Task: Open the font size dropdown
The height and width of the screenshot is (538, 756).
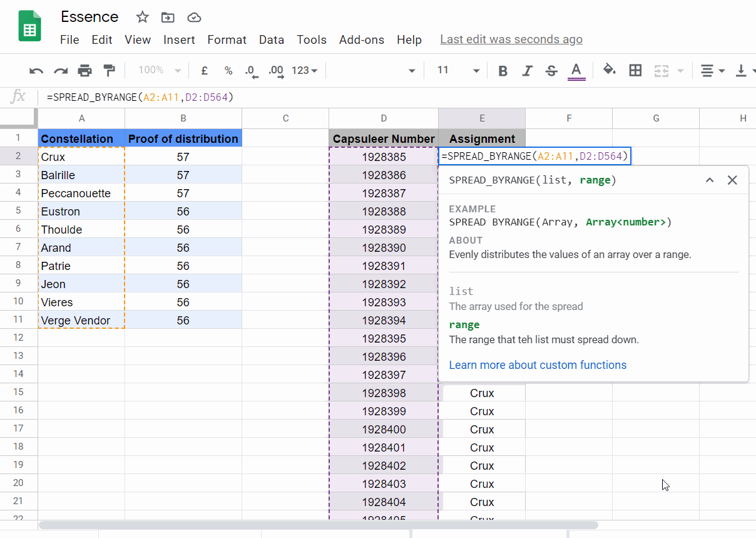Action: click(457, 70)
